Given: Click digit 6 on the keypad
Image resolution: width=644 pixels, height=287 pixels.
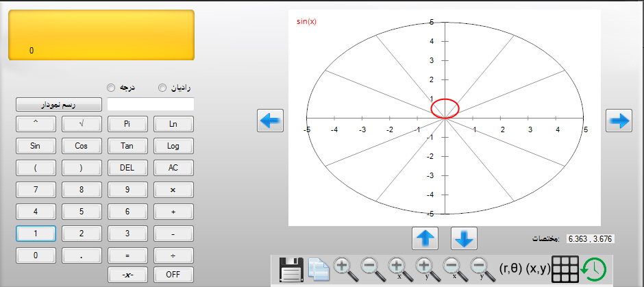Looking at the screenshot, I should point(127,212).
